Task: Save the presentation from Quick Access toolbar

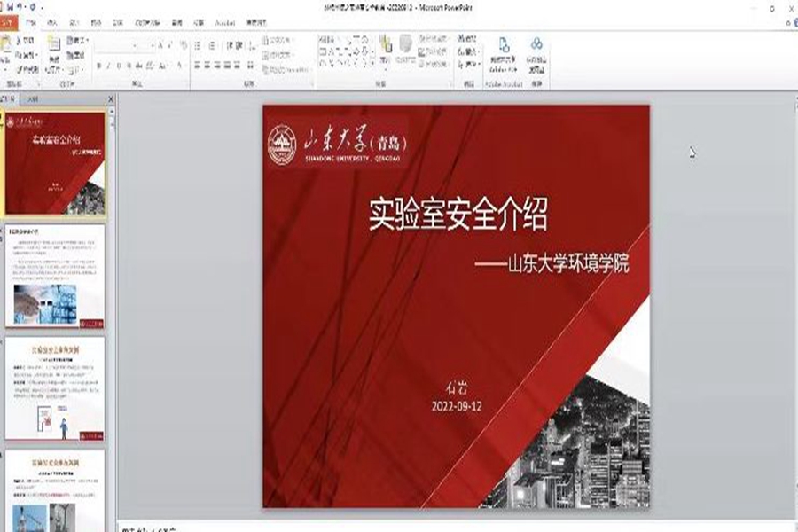Action: click(x=10, y=7)
